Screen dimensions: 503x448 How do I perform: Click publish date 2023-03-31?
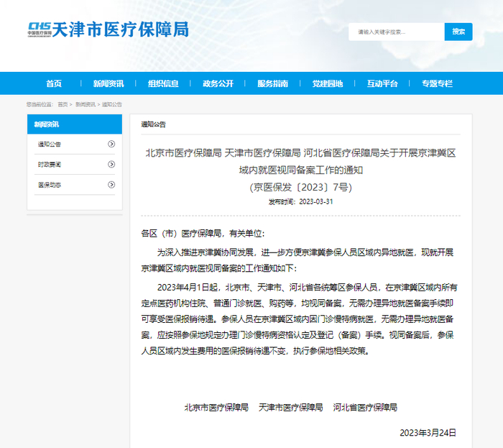coord(316,202)
